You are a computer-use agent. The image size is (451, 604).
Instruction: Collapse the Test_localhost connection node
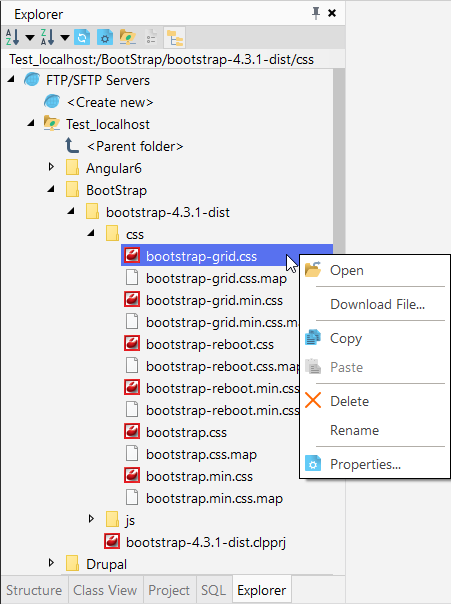[x=31, y=123]
